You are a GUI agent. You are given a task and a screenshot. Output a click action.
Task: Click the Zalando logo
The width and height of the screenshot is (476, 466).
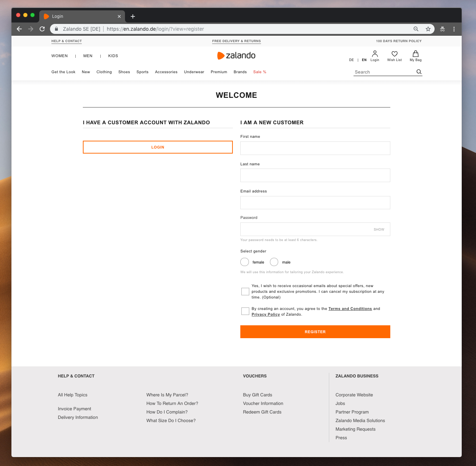tap(236, 55)
